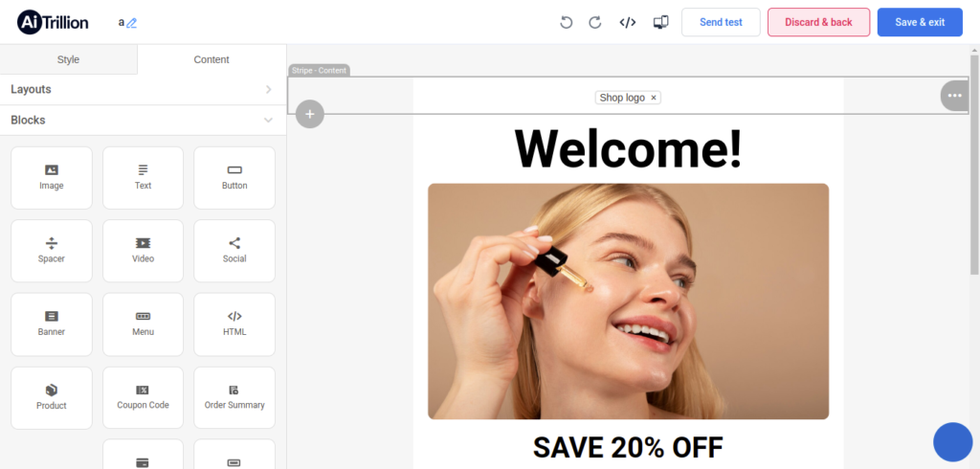Expand the Layouts section
This screenshot has width=980, height=469.
click(x=144, y=89)
